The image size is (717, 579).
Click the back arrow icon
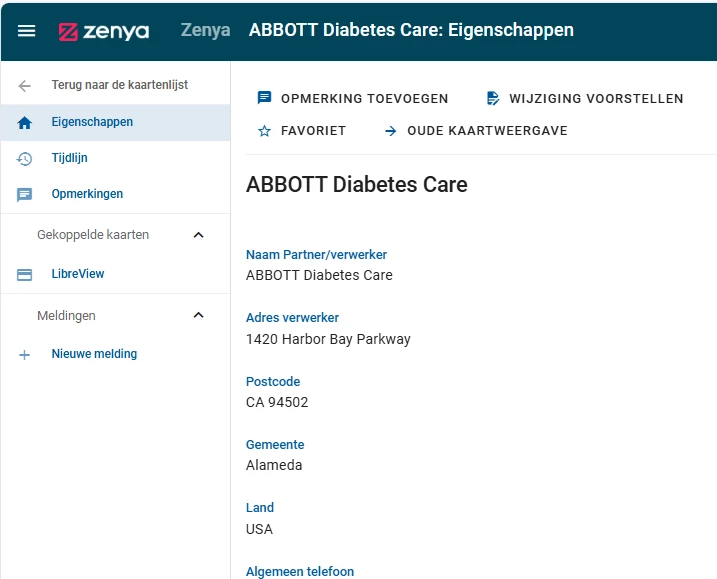point(25,86)
